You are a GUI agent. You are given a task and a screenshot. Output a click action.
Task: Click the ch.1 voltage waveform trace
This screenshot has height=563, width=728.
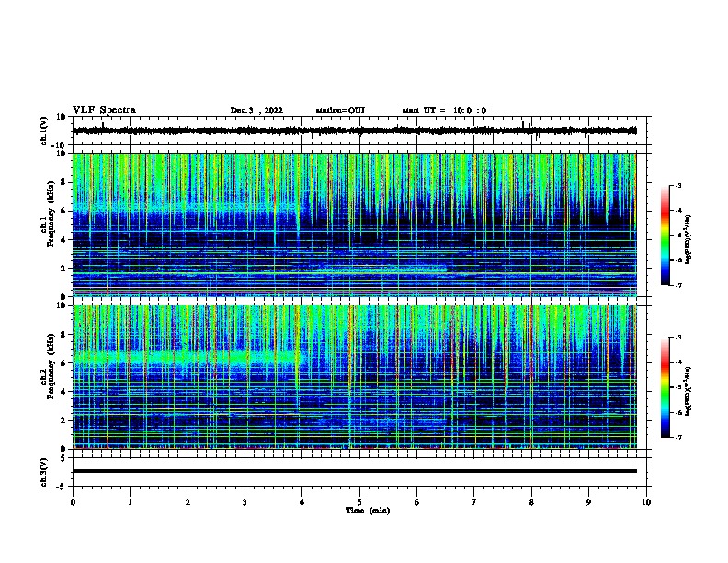pos(354,131)
